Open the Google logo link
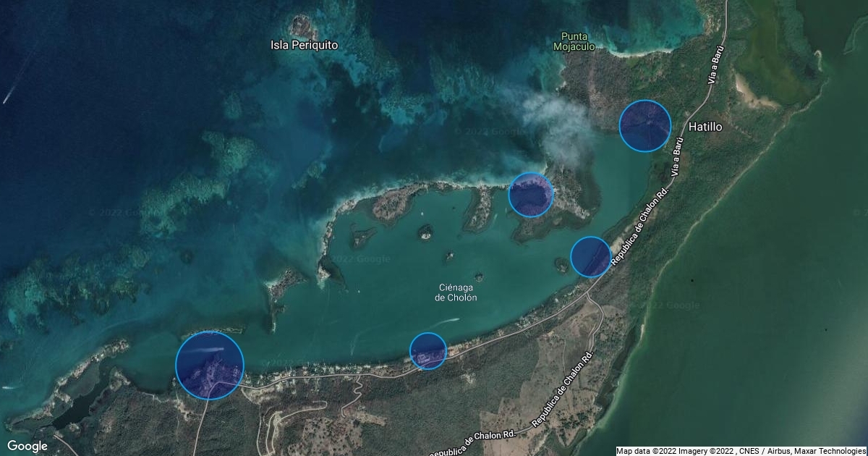868x456 pixels. click(27, 446)
